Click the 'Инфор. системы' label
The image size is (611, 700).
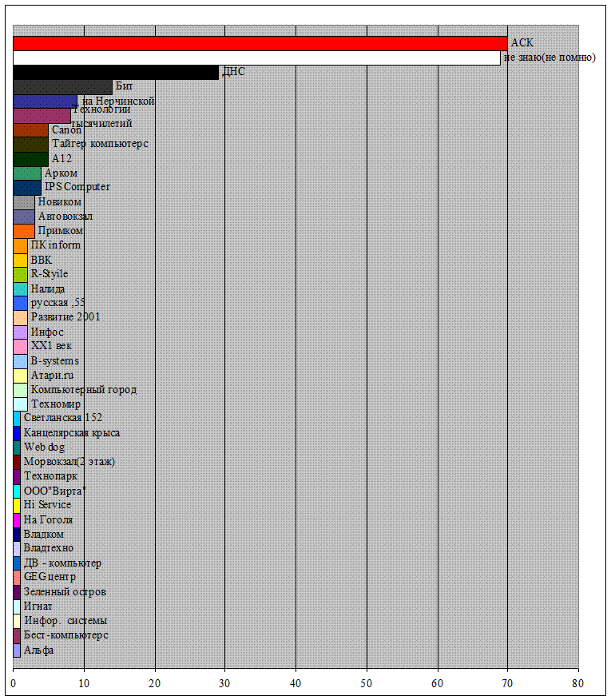[x=65, y=621]
